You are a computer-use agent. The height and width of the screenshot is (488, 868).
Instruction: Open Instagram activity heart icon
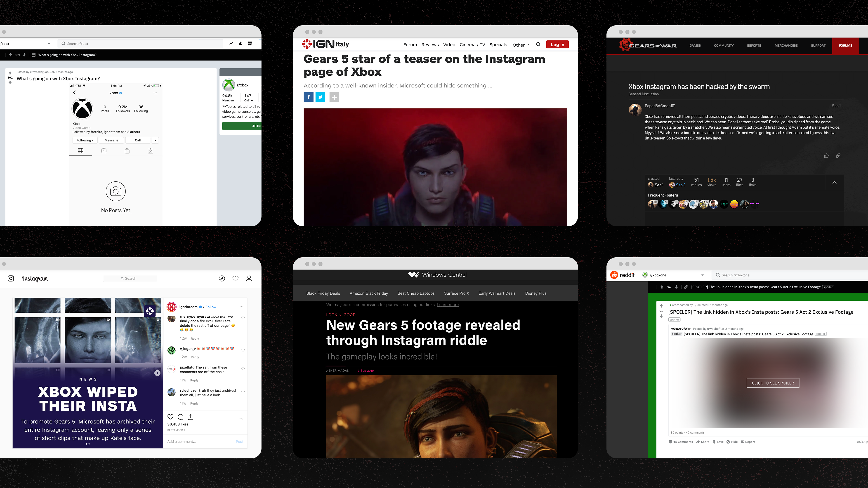tap(236, 279)
